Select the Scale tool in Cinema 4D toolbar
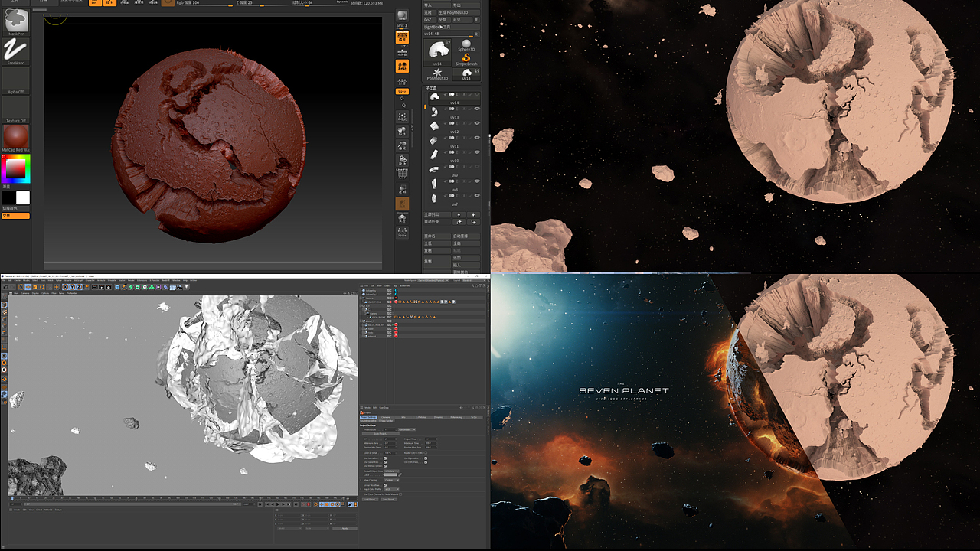The width and height of the screenshot is (980, 551). 35,287
